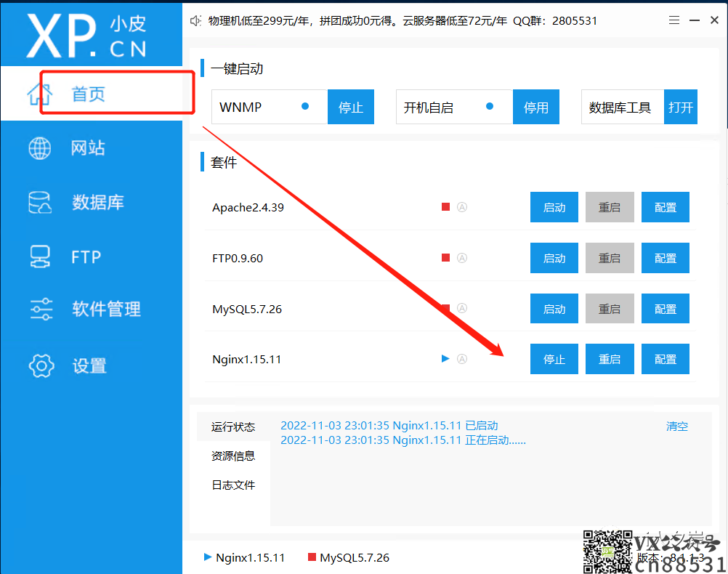Image resolution: width=728 pixels, height=574 pixels.
Task: Select the FTP0.9.60 suite name
Action: 238,258
